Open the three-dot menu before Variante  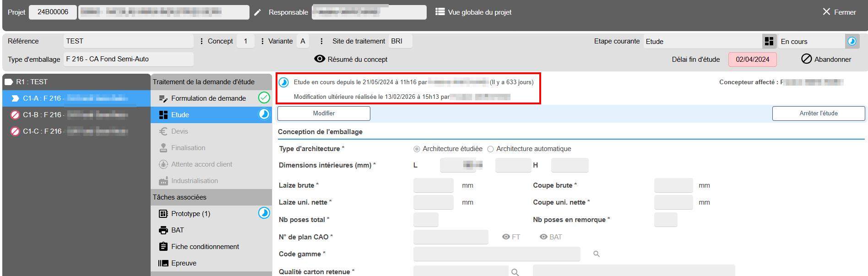262,41
